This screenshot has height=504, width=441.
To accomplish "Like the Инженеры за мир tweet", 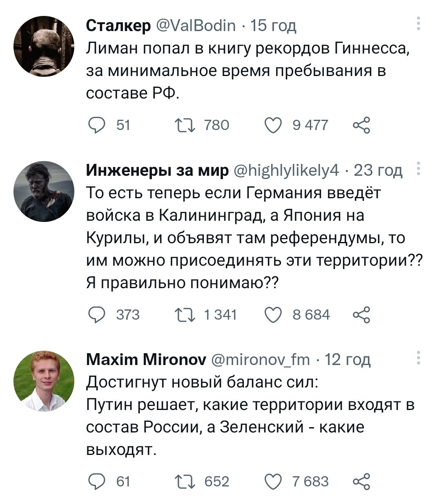I will coord(273,315).
